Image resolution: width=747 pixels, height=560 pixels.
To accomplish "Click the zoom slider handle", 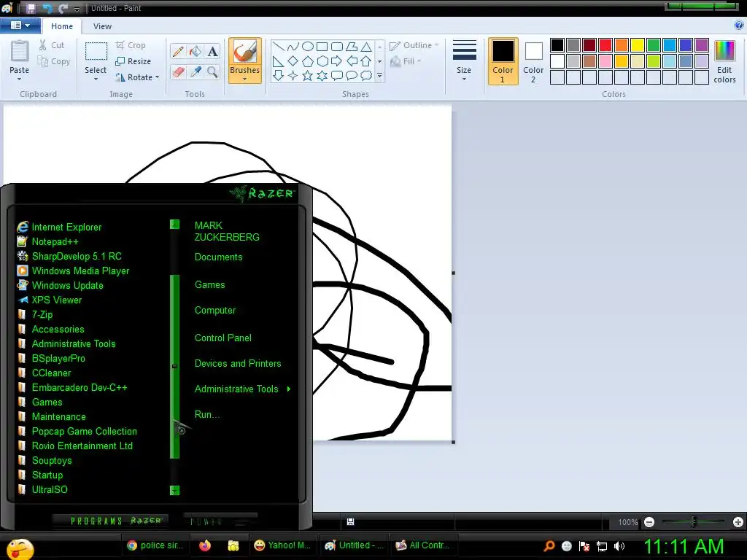I will (x=694, y=522).
